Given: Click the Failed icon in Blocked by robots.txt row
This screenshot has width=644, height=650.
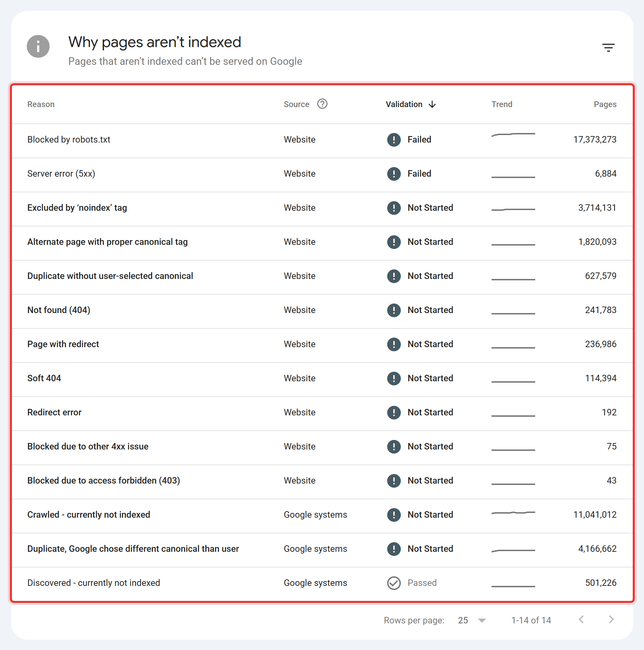Looking at the screenshot, I should coord(394,139).
